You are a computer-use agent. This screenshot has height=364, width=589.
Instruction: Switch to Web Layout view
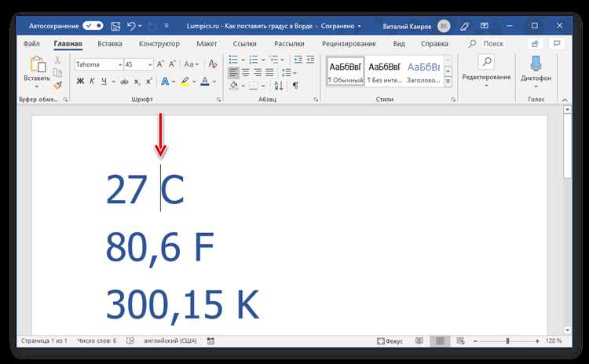[460, 340]
